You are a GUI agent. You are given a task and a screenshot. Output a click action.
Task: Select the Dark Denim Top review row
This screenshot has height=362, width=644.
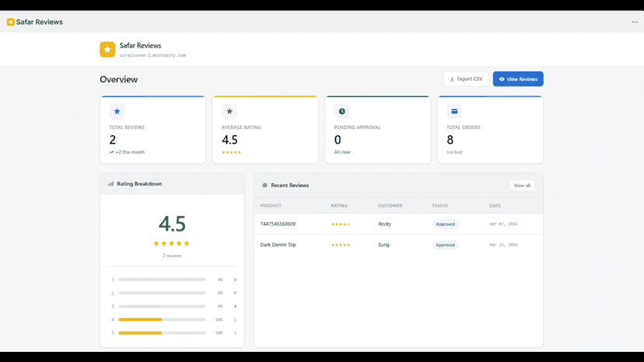(x=398, y=245)
